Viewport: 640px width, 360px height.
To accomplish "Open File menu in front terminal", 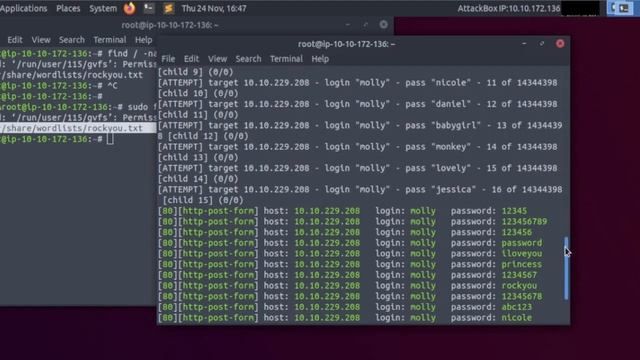I will (x=168, y=59).
